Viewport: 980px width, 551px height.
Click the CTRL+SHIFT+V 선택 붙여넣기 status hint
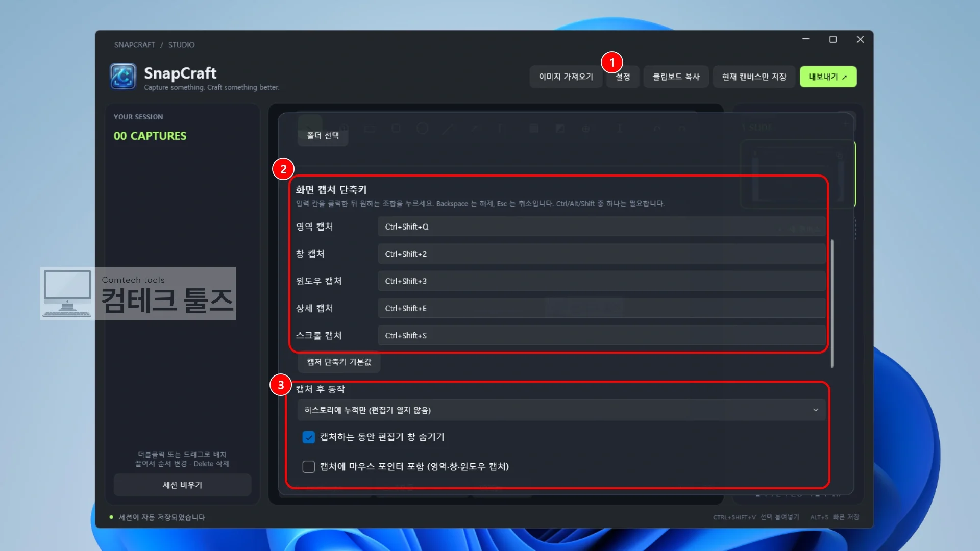point(756,517)
